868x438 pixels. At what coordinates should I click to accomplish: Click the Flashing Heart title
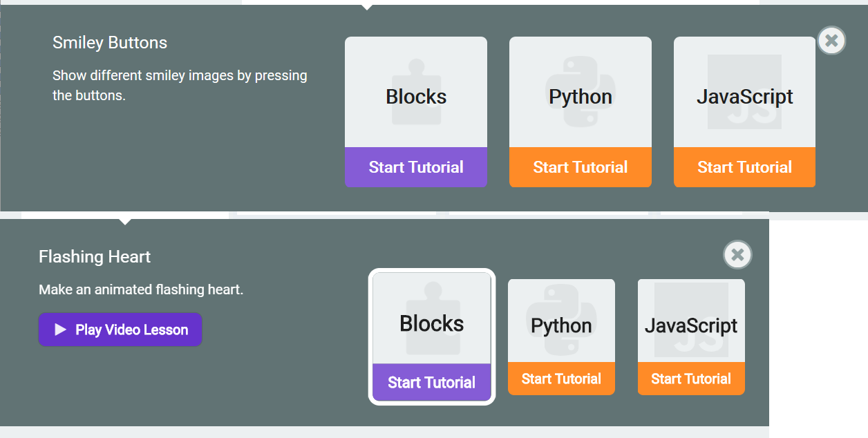[95, 257]
